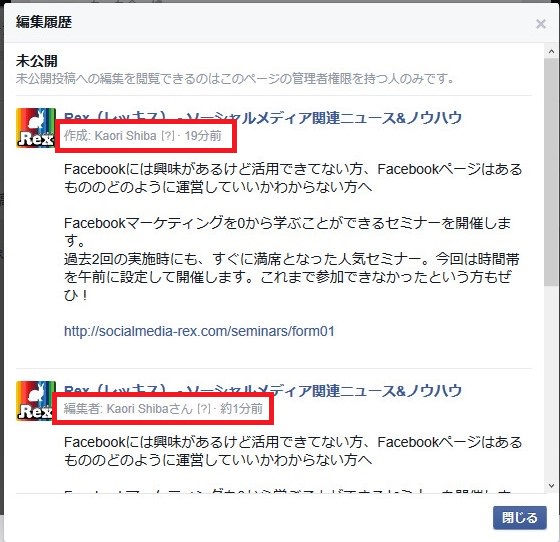
Task: Click the vertical scrollbar thumb
Action: (x=551, y=172)
